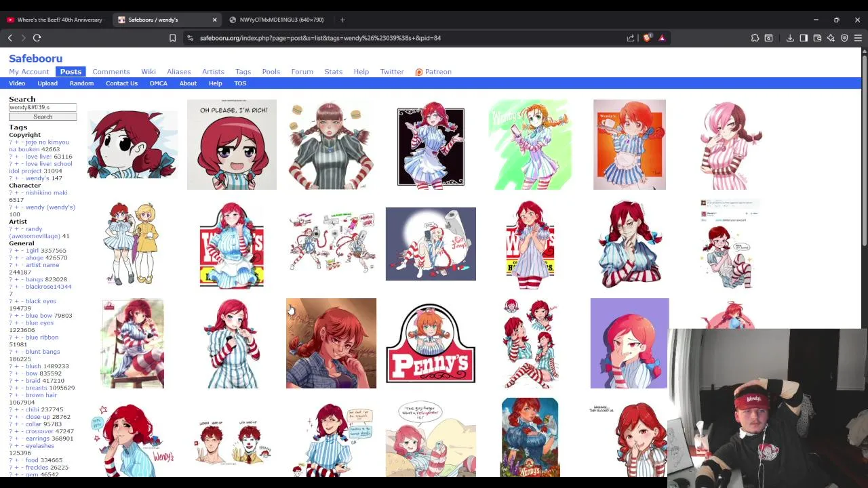Open the 'freckles' general tag

(37, 468)
